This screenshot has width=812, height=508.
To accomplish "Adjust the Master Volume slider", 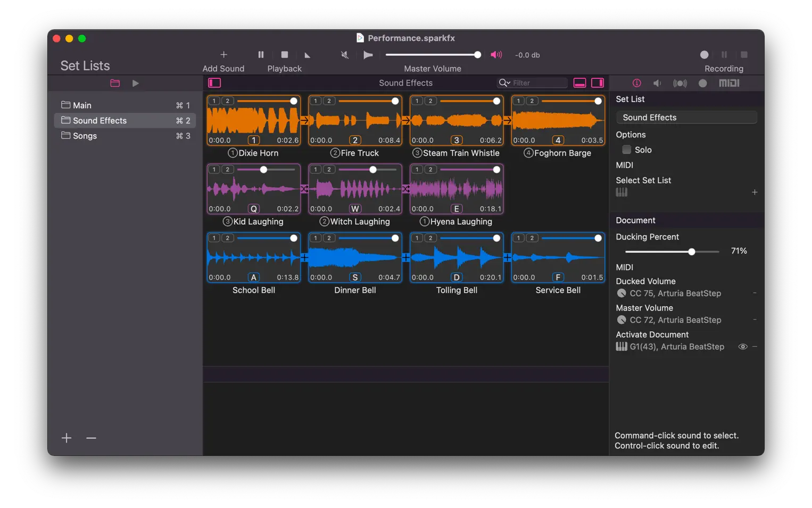I will [x=432, y=55].
